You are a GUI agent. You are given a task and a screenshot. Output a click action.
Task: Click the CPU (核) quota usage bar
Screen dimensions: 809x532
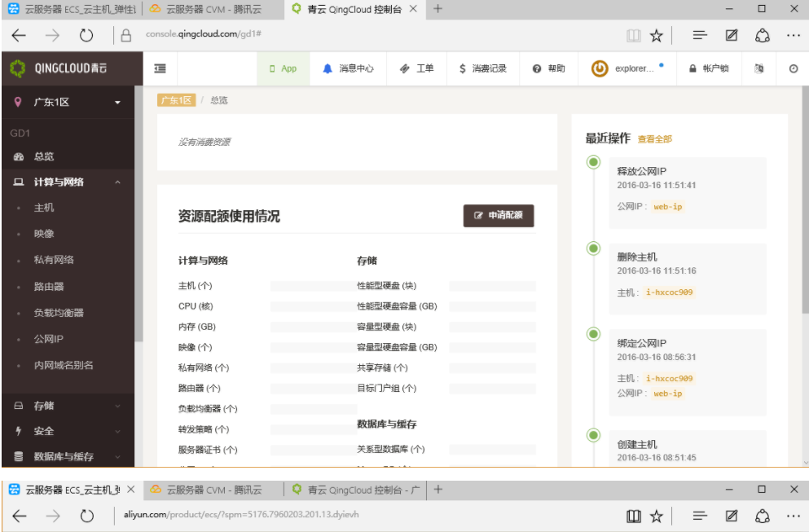point(314,306)
